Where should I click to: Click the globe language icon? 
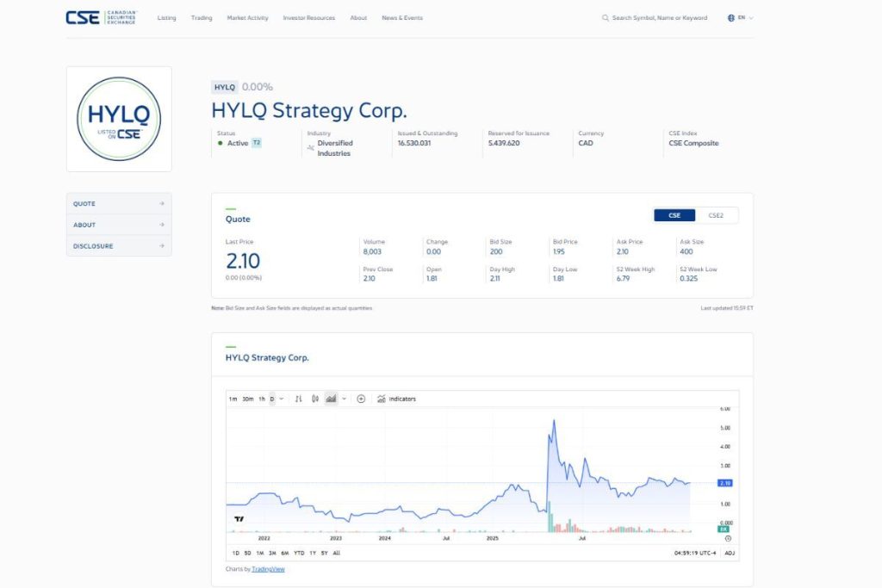pyautogui.click(x=730, y=18)
